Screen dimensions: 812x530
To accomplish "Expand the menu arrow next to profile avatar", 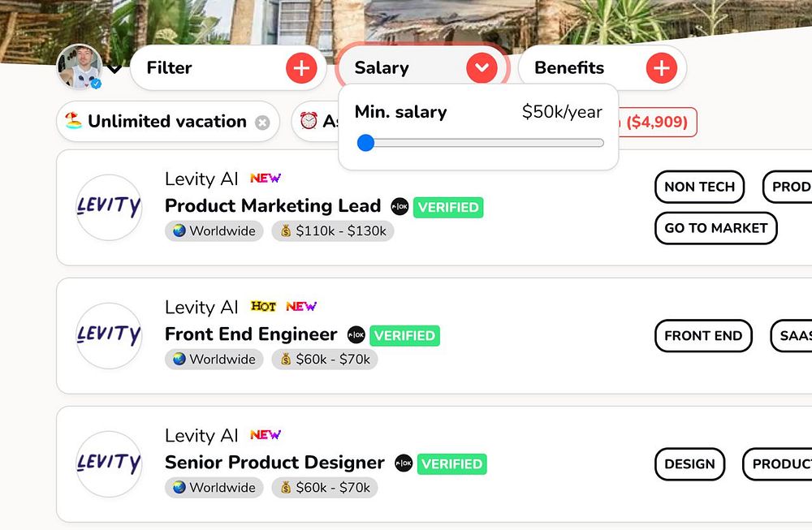I will 115,69.
